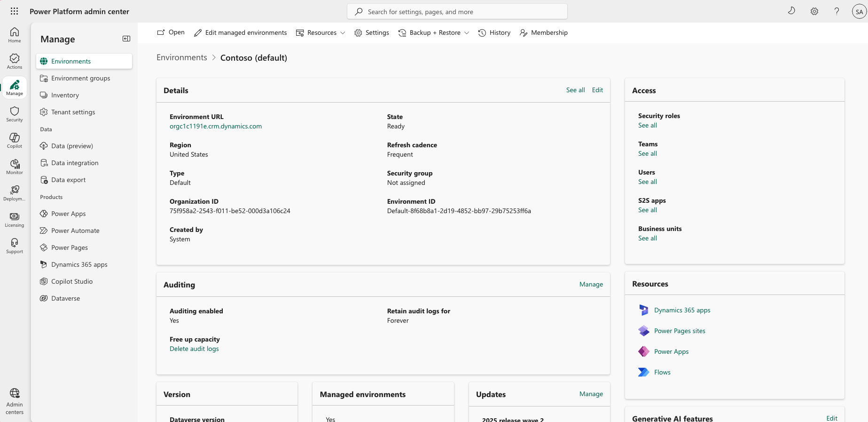868x422 pixels.
Task: Click the Environment ID value
Action: [459, 211]
